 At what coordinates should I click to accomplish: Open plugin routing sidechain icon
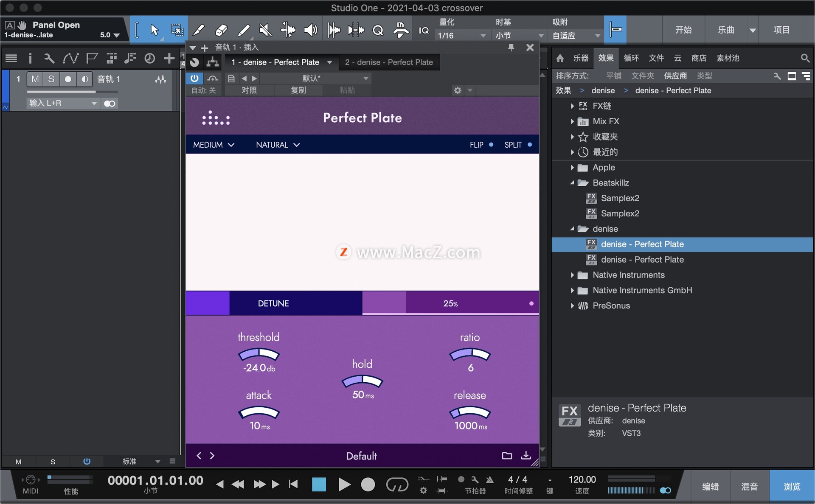click(213, 62)
